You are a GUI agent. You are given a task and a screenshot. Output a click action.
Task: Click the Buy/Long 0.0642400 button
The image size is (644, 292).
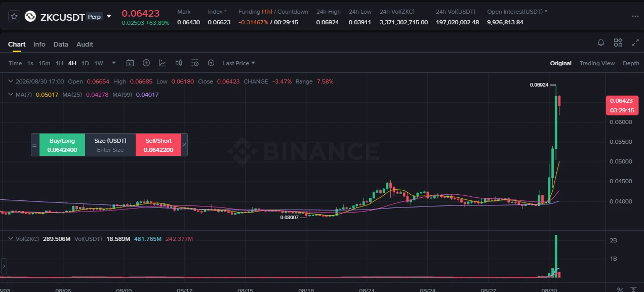coord(62,145)
